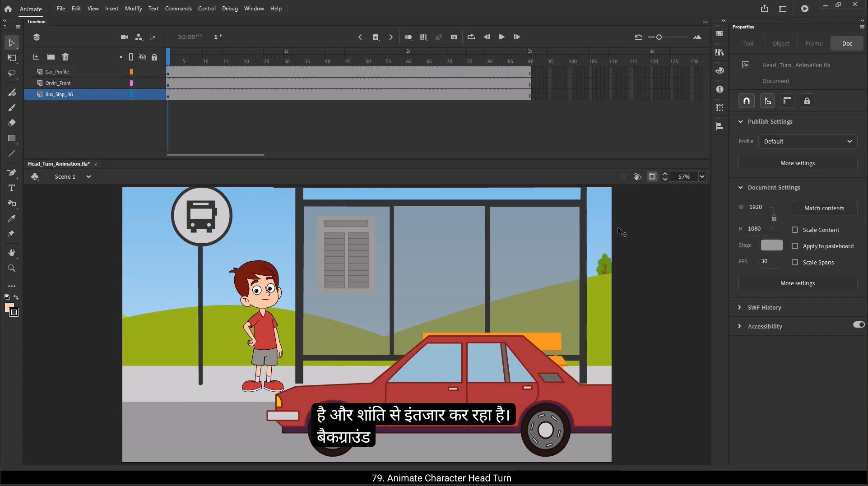Select the Eyedropper tool
The height and width of the screenshot is (486, 868).
(12, 219)
